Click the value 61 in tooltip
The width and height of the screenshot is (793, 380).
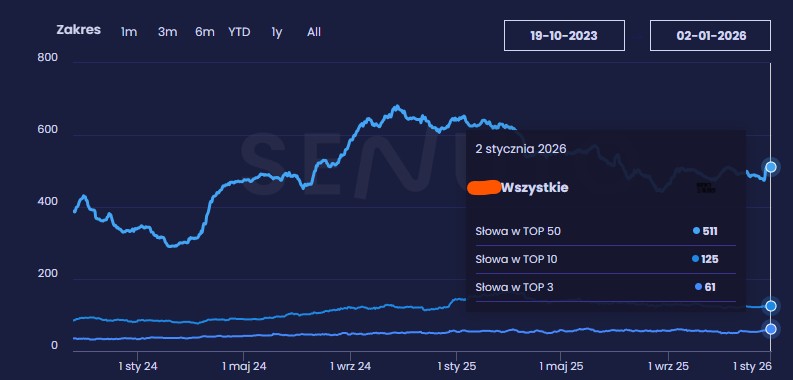[710, 287]
